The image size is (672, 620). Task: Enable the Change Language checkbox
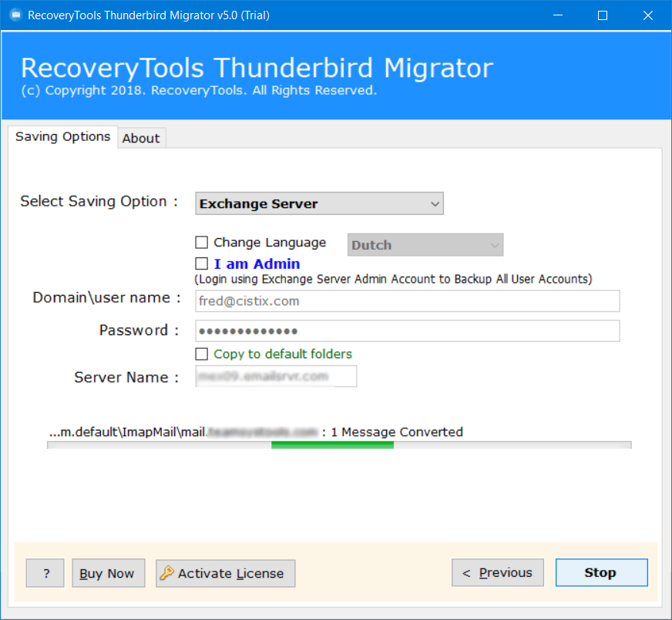click(201, 243)
